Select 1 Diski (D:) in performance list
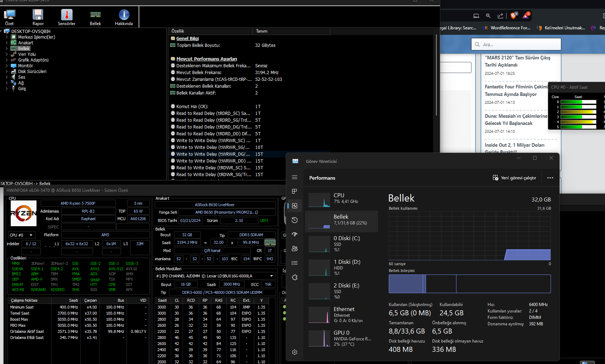This screenshot has height=364, width=605. 342,267
